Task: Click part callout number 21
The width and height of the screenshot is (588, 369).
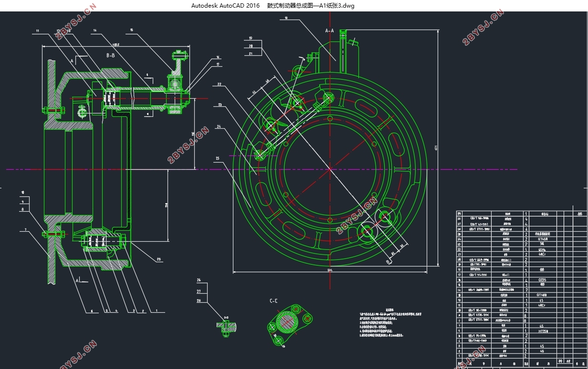Action: click(251, 53)
